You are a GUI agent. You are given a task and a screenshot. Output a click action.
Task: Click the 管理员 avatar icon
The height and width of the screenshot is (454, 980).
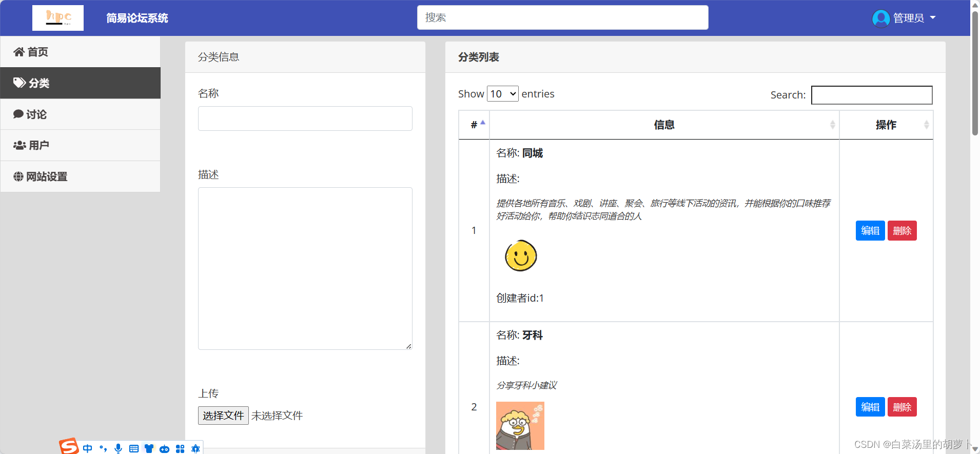881,18
